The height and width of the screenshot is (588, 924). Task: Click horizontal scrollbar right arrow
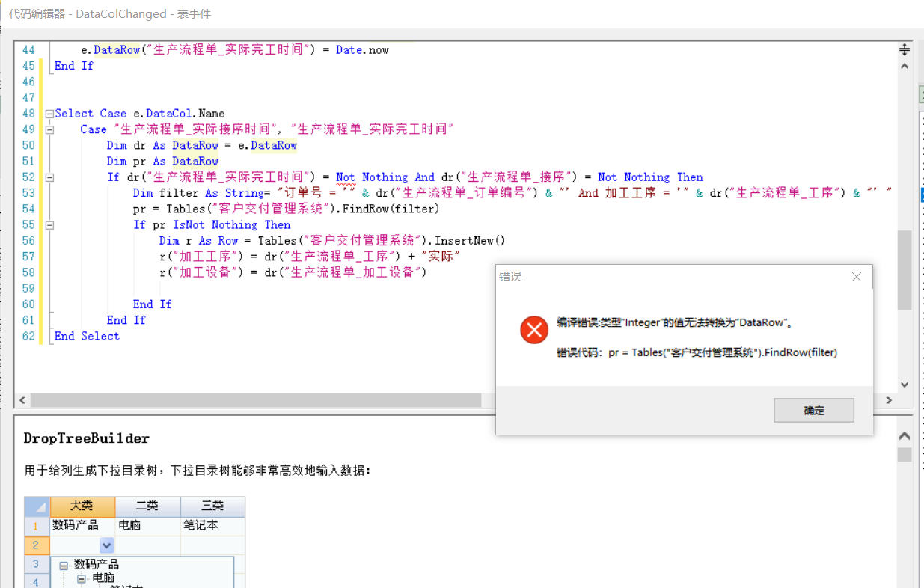889,401
